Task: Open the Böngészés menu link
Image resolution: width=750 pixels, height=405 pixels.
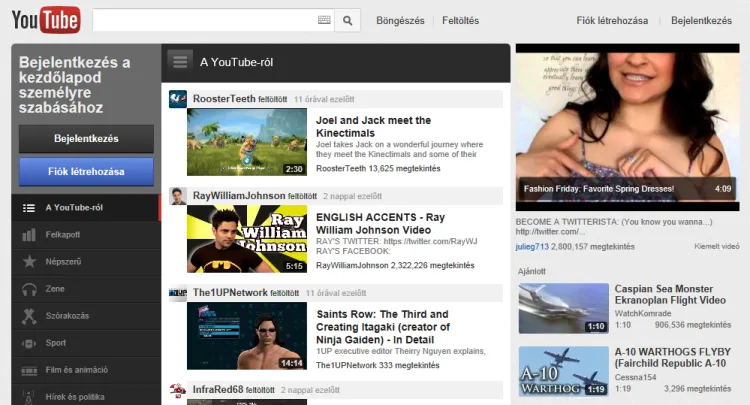Action: 400,20
